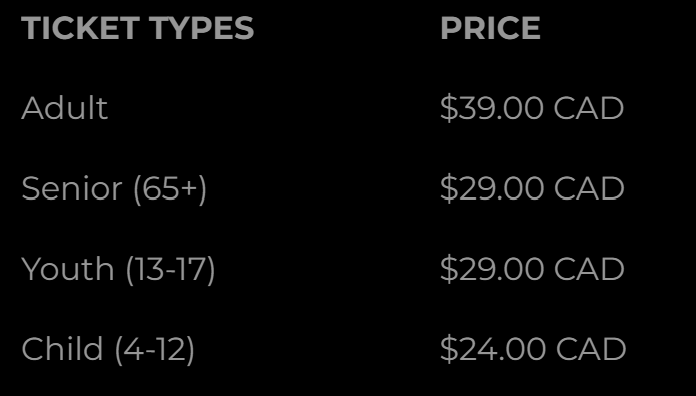Select the Child (4-12) ticket type

[108, 349]
